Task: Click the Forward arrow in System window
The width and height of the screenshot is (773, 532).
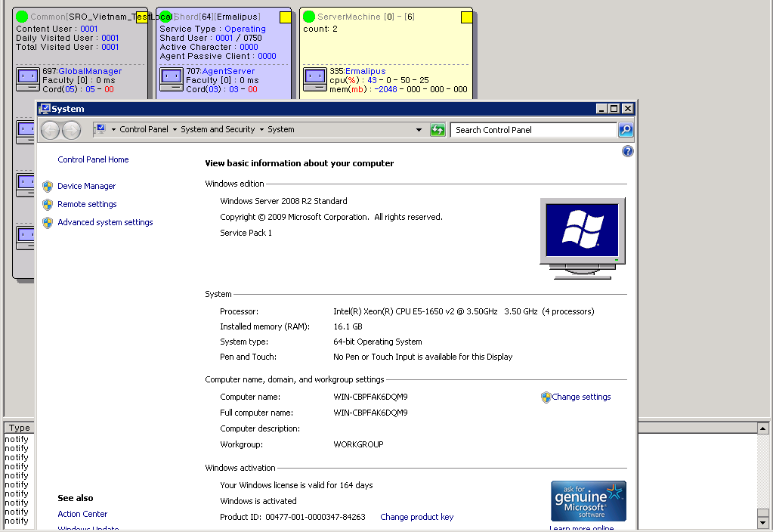Action: [72, 130]
